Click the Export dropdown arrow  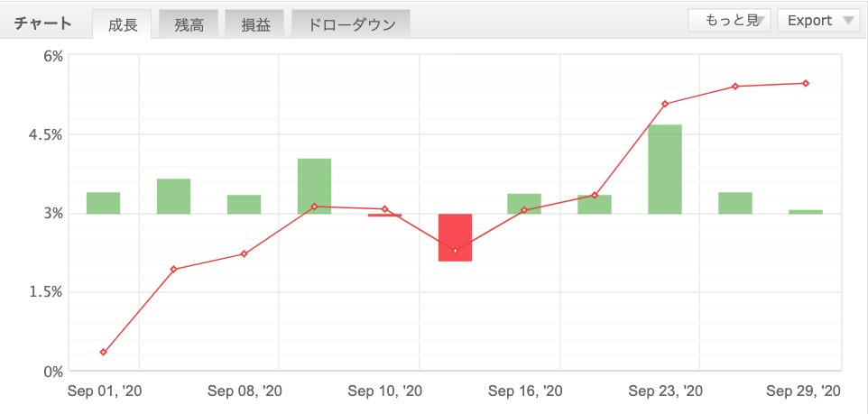[847, 21]
